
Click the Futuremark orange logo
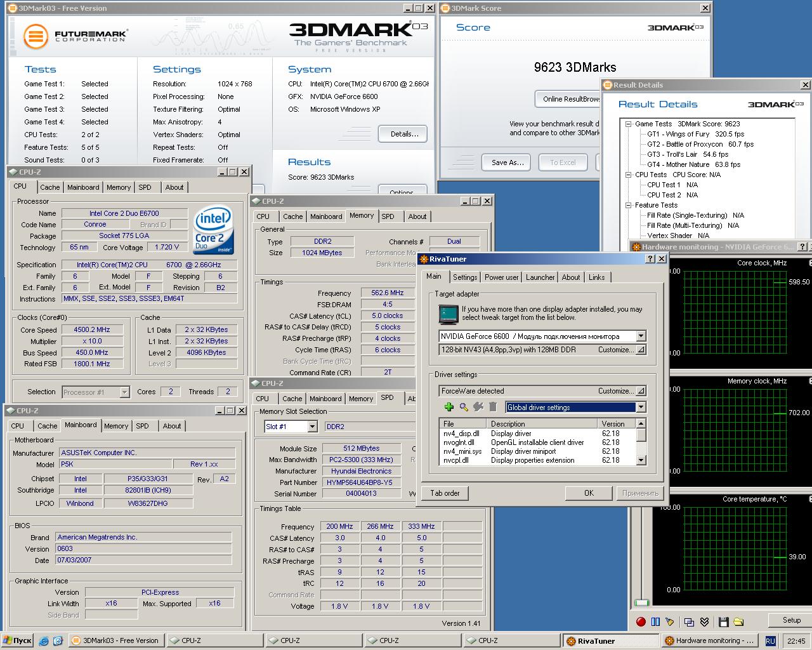(x=36, y=36)
